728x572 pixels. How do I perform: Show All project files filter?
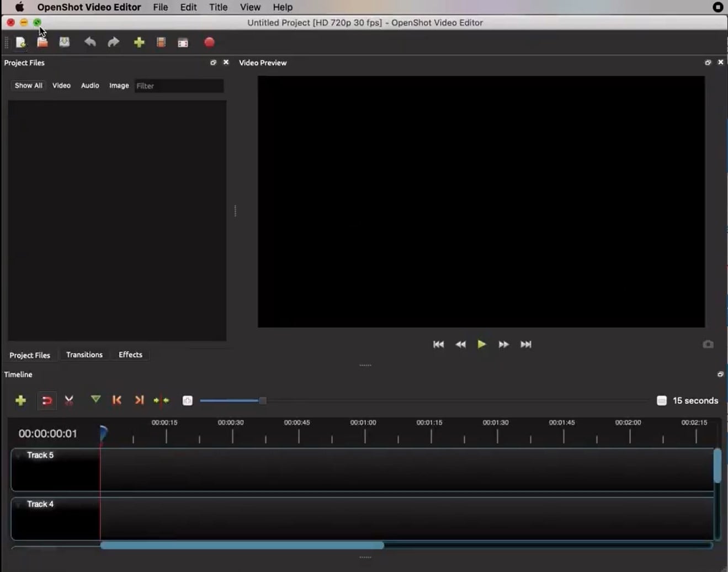coord(28,85)
